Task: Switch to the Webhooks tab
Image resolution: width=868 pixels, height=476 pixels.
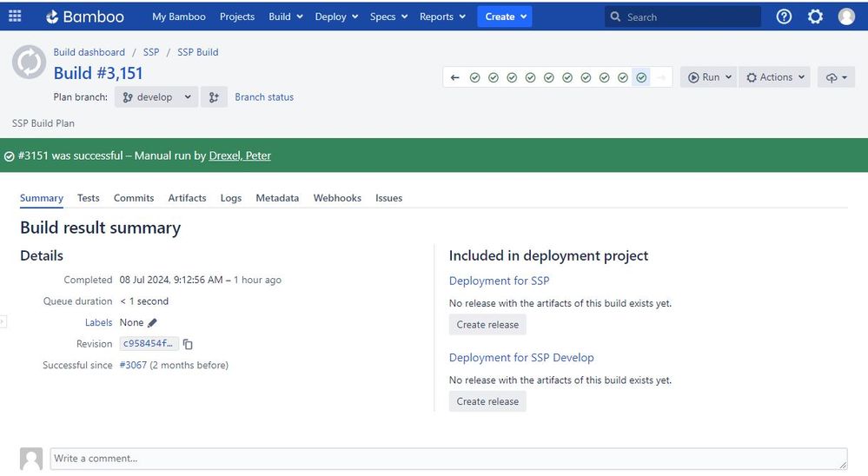Action: click(337, 198)
